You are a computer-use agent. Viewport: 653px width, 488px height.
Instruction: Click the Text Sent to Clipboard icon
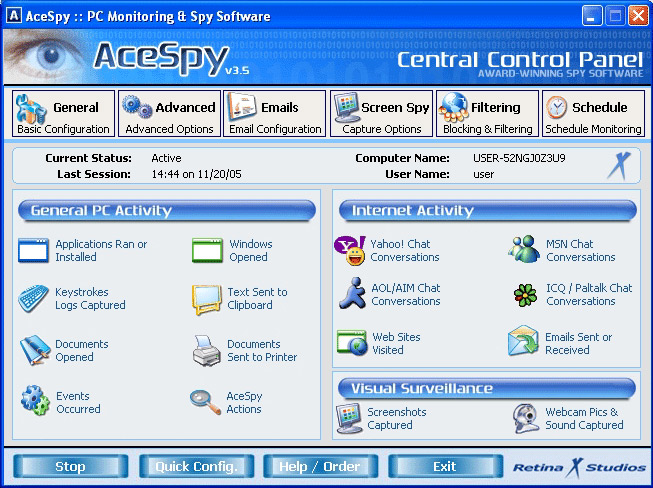(x=206, y=299)
